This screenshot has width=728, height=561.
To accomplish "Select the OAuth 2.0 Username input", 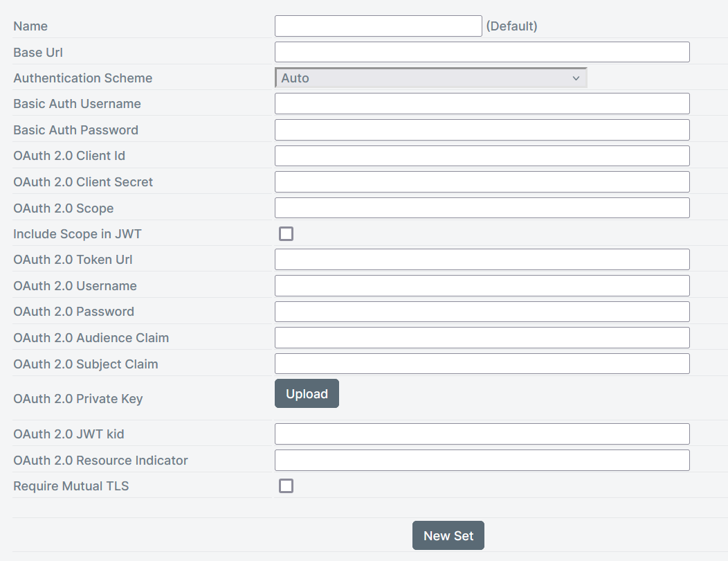I will tap(482, 286).
